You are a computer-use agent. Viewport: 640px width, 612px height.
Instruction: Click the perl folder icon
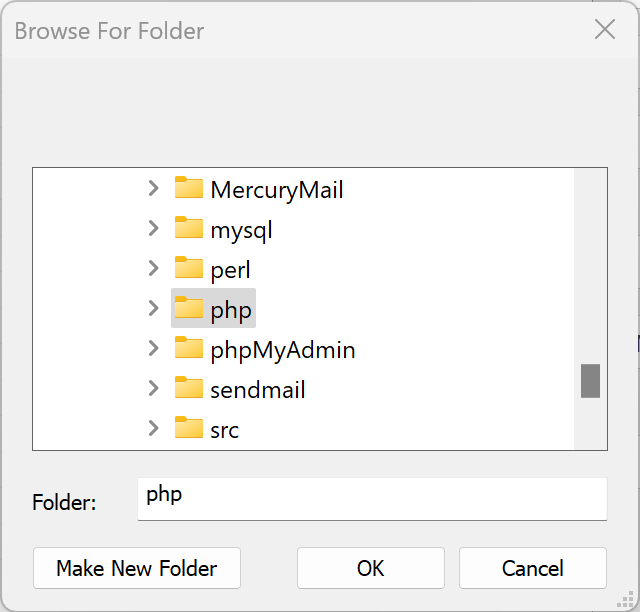[x=189, y=267]
